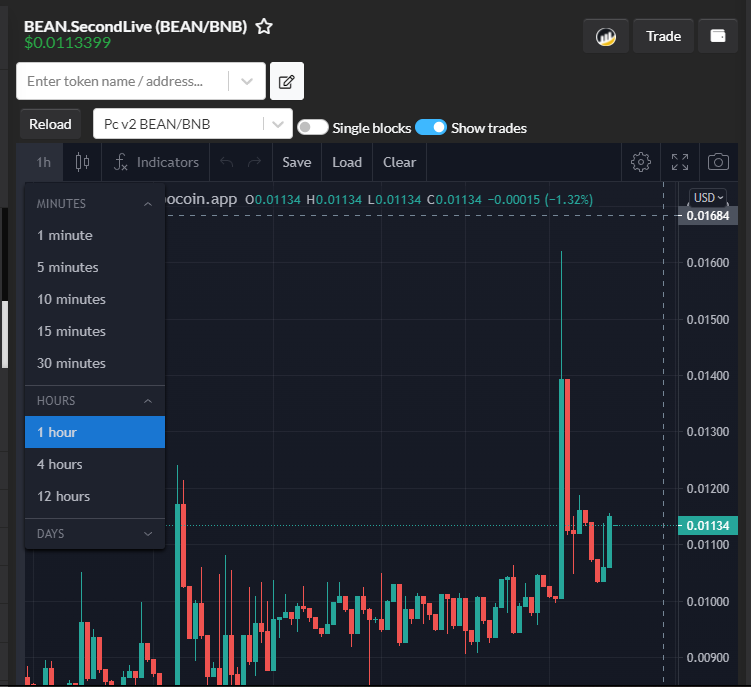Select 1 hour interval
The height and width of the screenshot is (687, 751).
(95, 432)
